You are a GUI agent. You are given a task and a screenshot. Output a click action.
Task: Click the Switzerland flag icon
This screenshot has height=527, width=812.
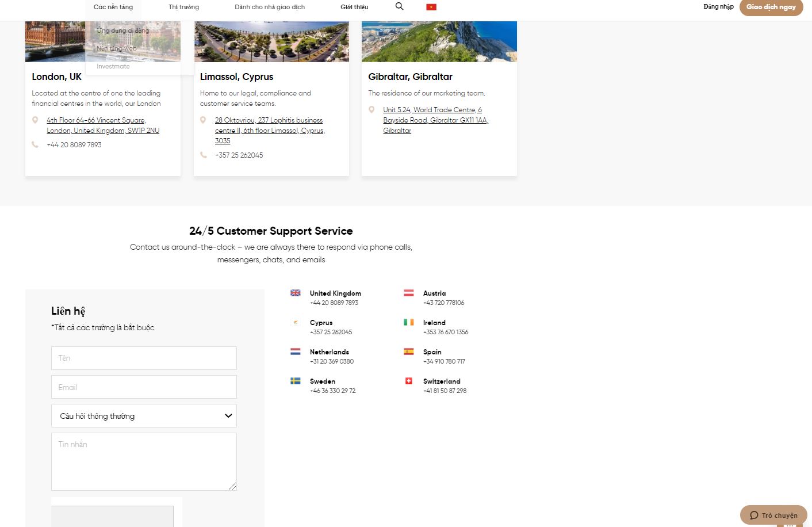click(x=409, y=381)
